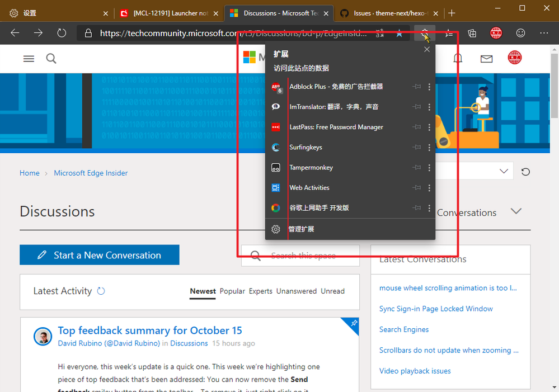Open the messages envelope icon
This screenshot has width=559, height=392.
click(x=486, y=59)
